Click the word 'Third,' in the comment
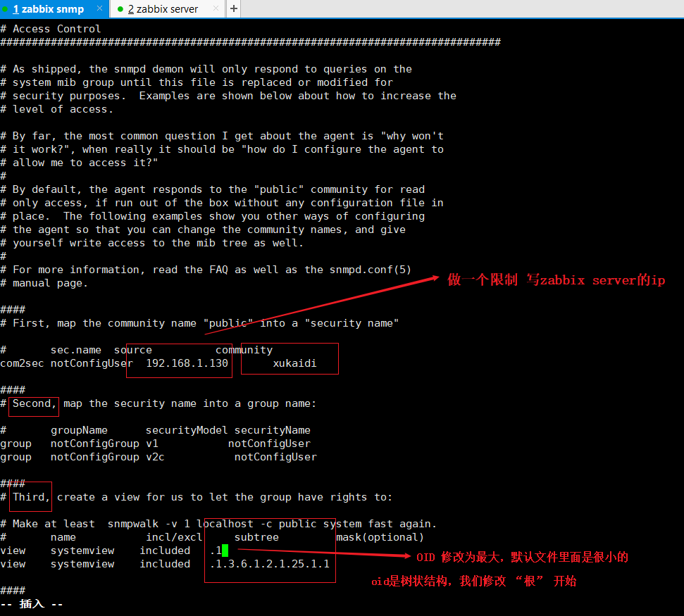The width and height of the screenshot is (684, 616). point(31,497)
